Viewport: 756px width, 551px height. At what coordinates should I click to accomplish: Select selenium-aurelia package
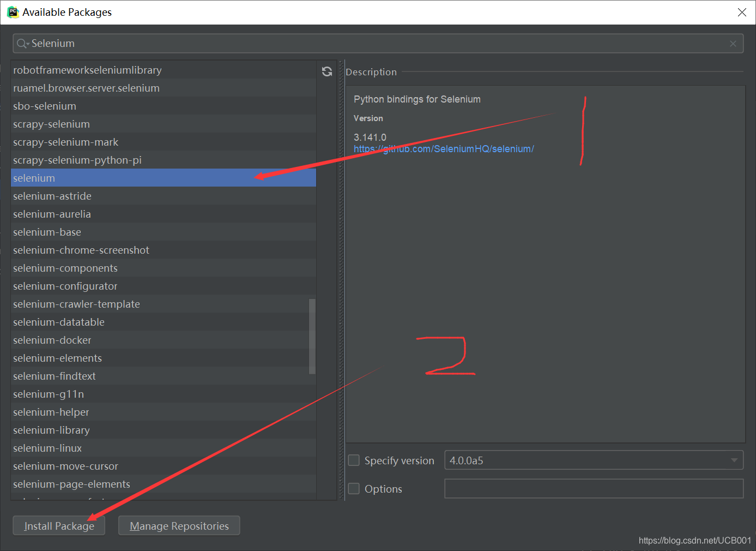pyautogui.click(x=164, y=214)
